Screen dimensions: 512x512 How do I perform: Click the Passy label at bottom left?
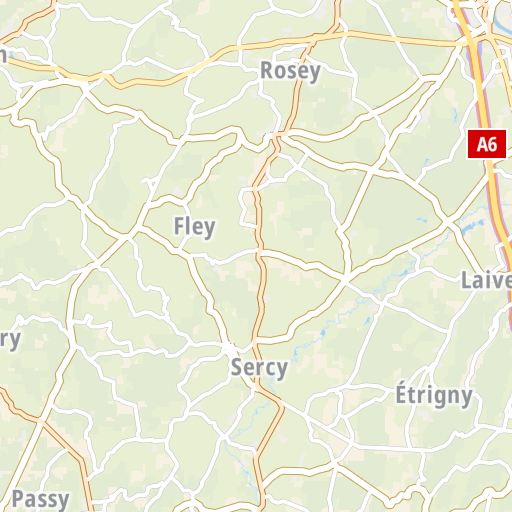pyautogui.click(x=41, y=499)
